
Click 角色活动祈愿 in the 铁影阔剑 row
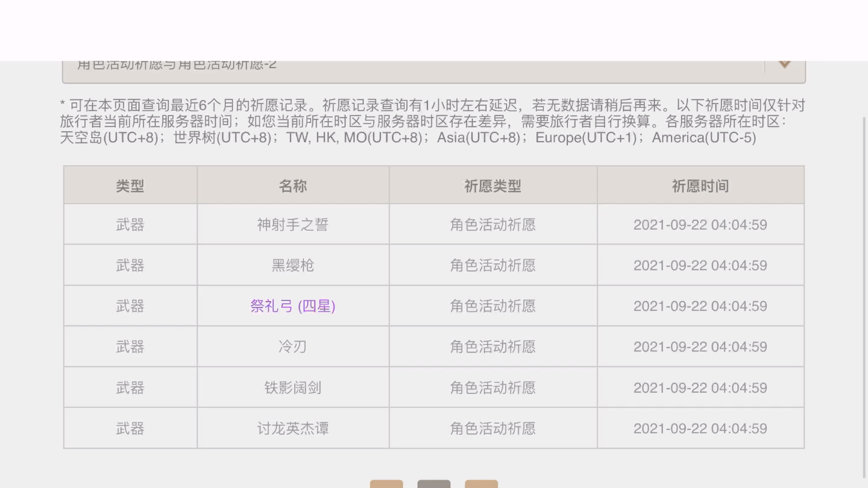tap(492, 387)
